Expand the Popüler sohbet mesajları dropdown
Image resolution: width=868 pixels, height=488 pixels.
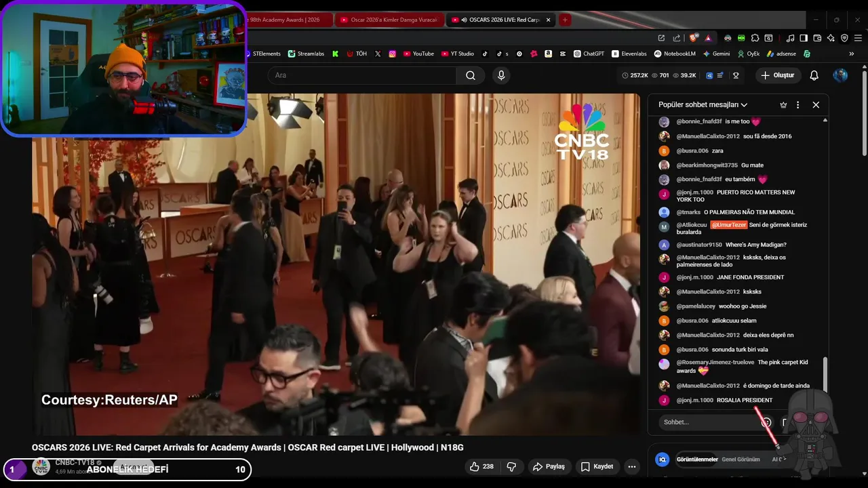click(x=703, y=105)
